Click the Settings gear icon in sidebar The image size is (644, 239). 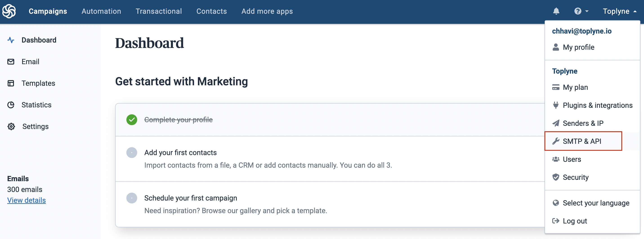coord(11,126)
